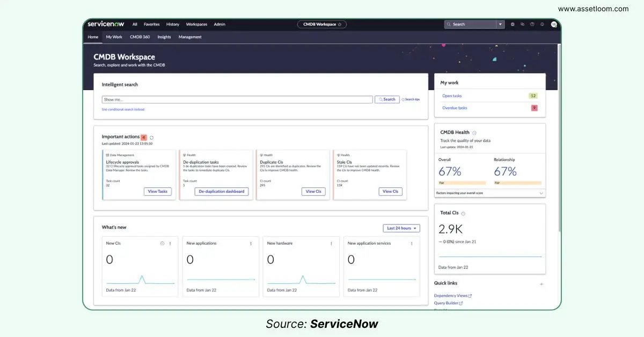Open notifications from the bell icon
The height and width of the screenshot is (337, 644).
click(x=541, y=24)
